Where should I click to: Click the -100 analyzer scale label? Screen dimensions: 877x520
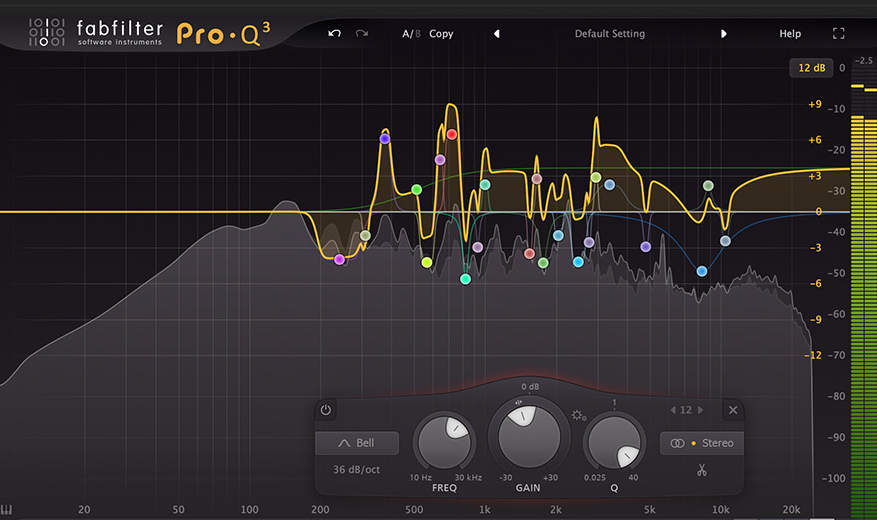point(833,478)
